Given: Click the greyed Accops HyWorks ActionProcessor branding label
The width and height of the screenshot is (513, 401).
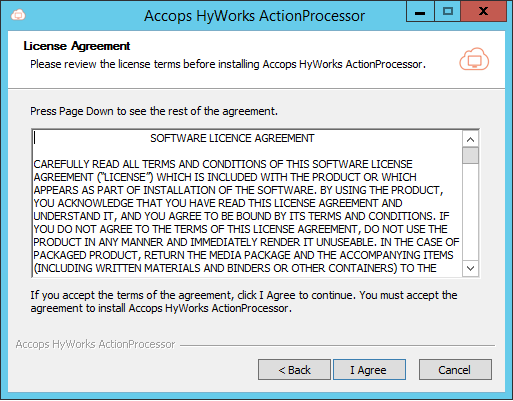Looking at the screenshot, I should pyautogui.click(x=95, y=344).
